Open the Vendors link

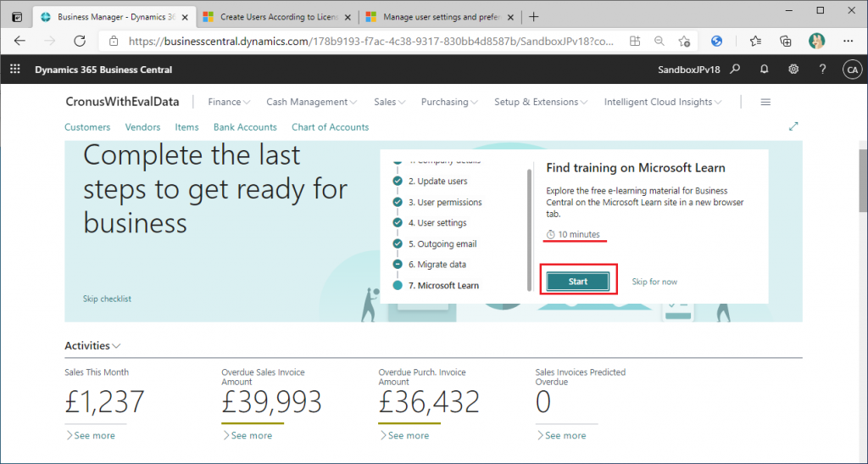(142, 126)
